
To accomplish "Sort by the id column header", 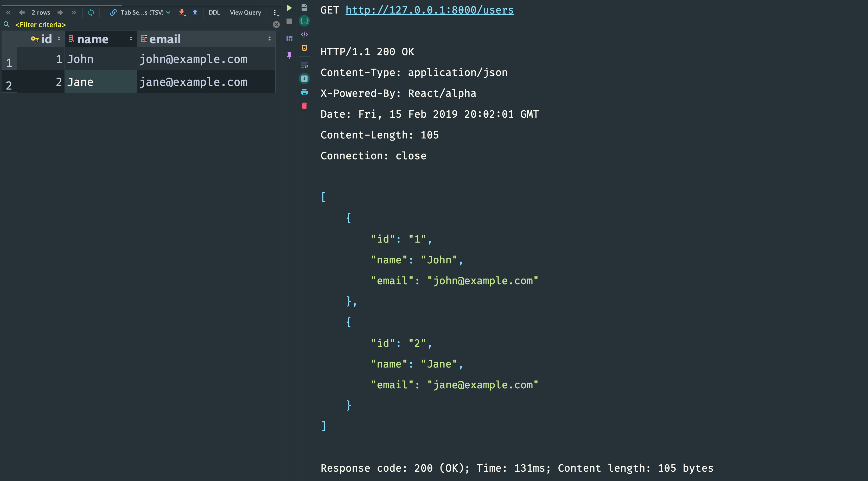I will pyautogui.click(x=41, y=39).
